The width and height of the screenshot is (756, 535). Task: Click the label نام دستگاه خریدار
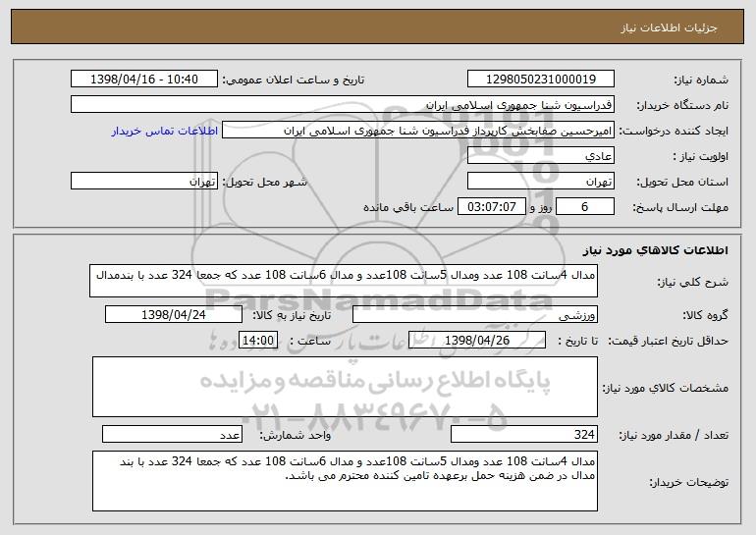pos(682,106)
